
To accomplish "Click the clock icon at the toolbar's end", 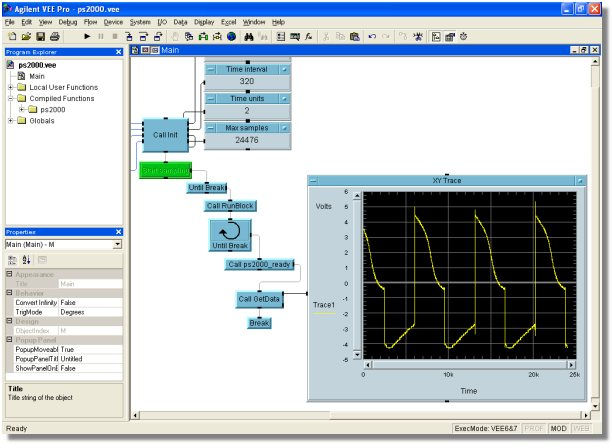I will (464, 37).
